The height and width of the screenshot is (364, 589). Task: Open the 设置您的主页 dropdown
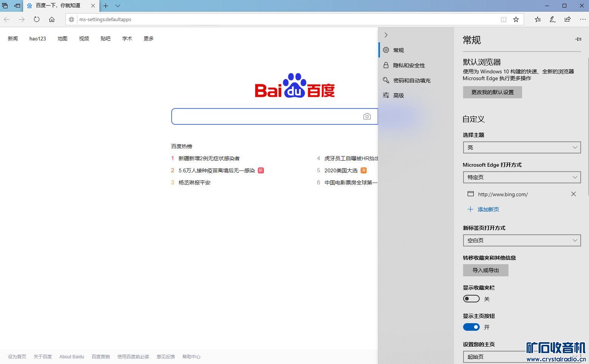(x=522, y=356)
